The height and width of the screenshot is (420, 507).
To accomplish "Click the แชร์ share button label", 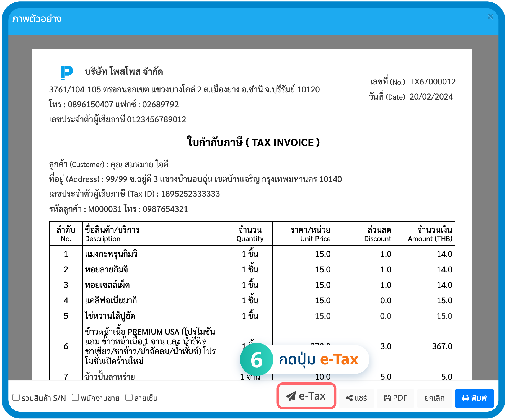I will coord(361,398).
